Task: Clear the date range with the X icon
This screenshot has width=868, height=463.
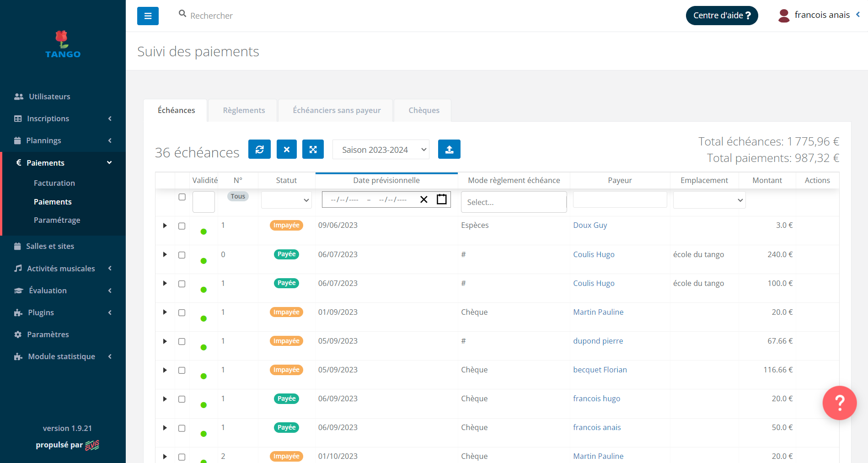Action: [x=424, y=199]
